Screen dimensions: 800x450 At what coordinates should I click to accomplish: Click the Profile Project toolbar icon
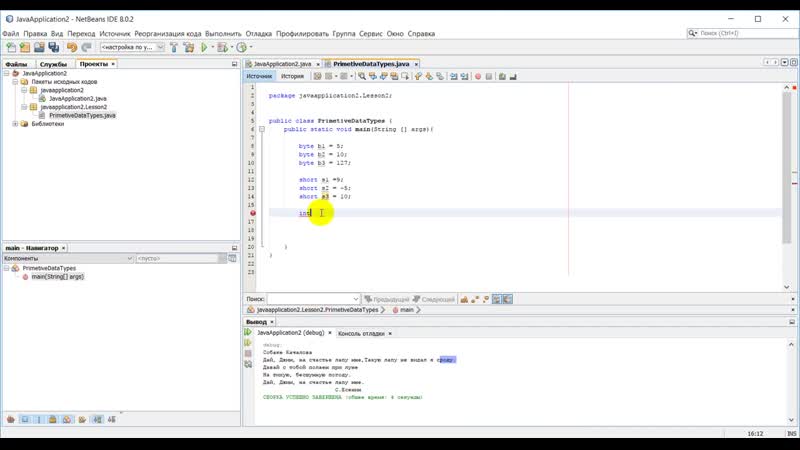click(x=241, y=47)
